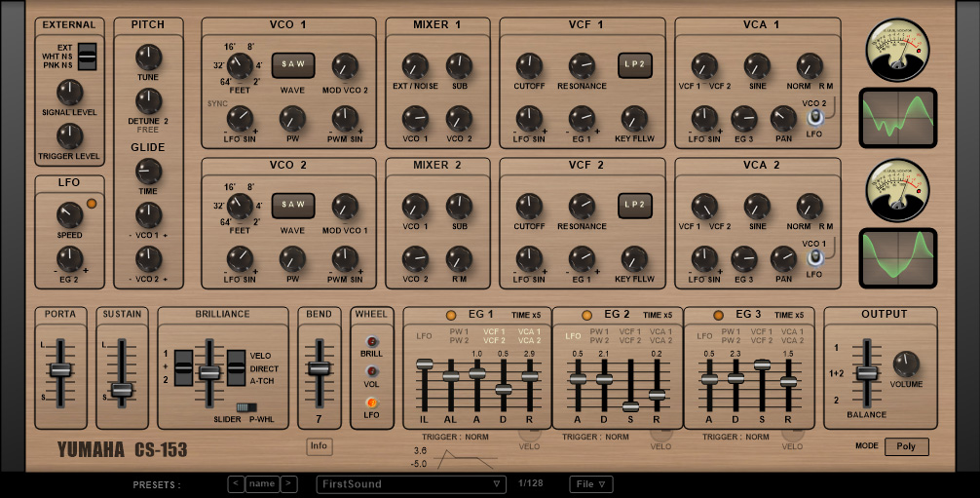Click the EXTERNAL SIGNAL LEVEL knob
The height and width of the screenshot is (498, 980).
(69, 92)
